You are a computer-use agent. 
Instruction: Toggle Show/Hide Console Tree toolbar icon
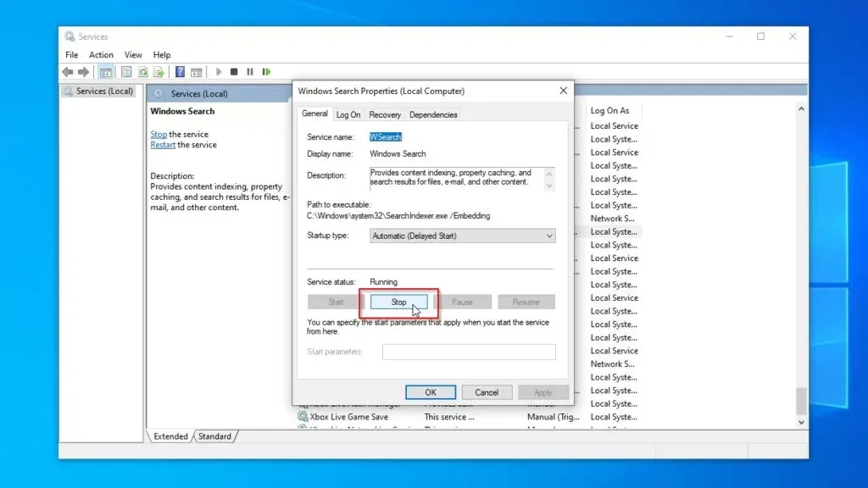tap(106, 72)
